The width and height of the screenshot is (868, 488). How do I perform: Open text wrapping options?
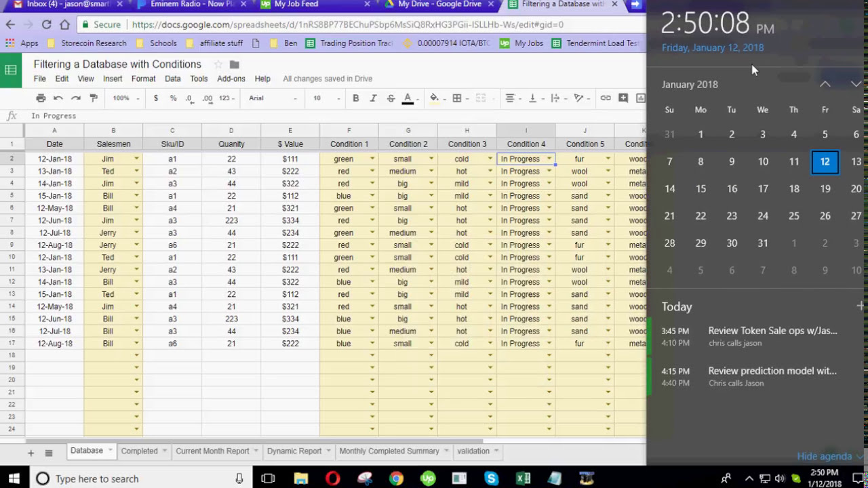tap(557, 98)
